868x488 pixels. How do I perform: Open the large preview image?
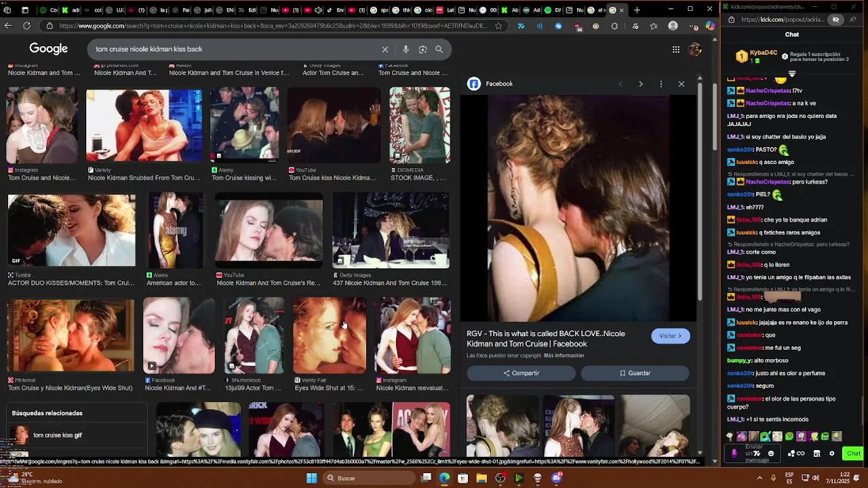tap(578, 208)
